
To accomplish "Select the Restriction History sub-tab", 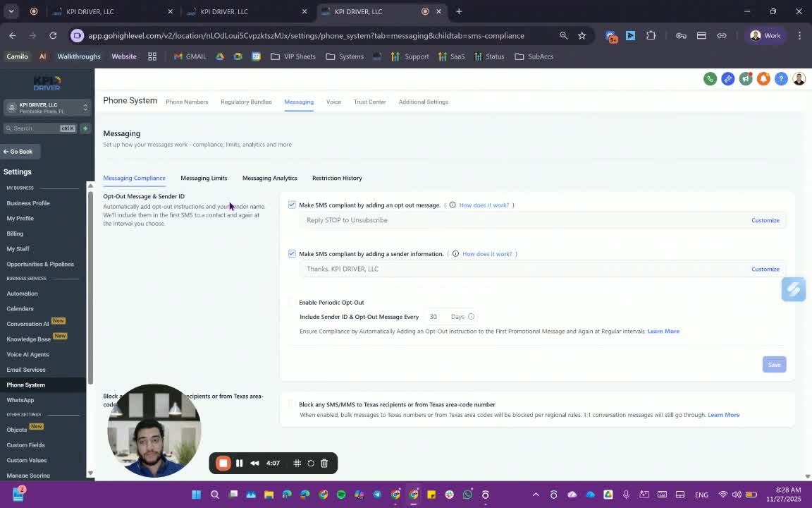I will point(337,178).
